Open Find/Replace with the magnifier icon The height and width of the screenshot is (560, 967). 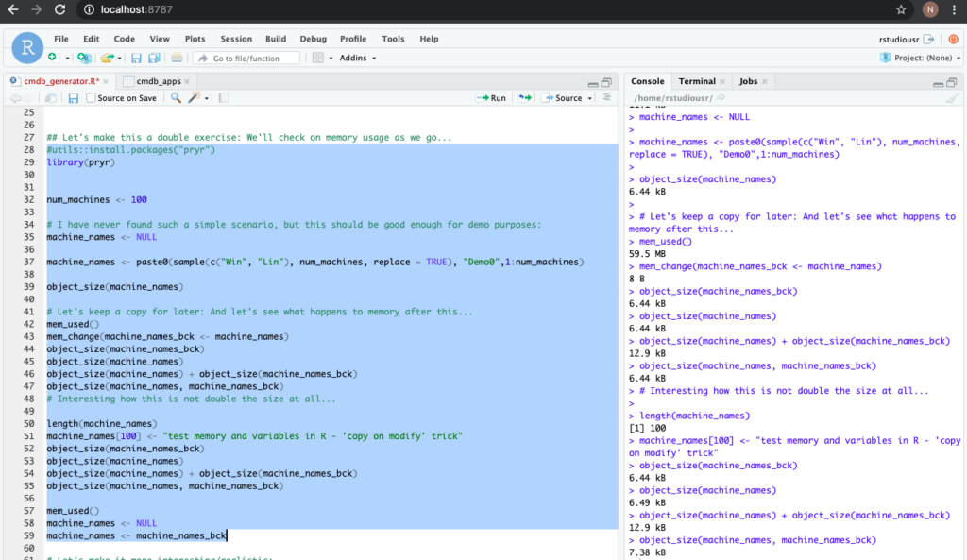tap(176, 97)
